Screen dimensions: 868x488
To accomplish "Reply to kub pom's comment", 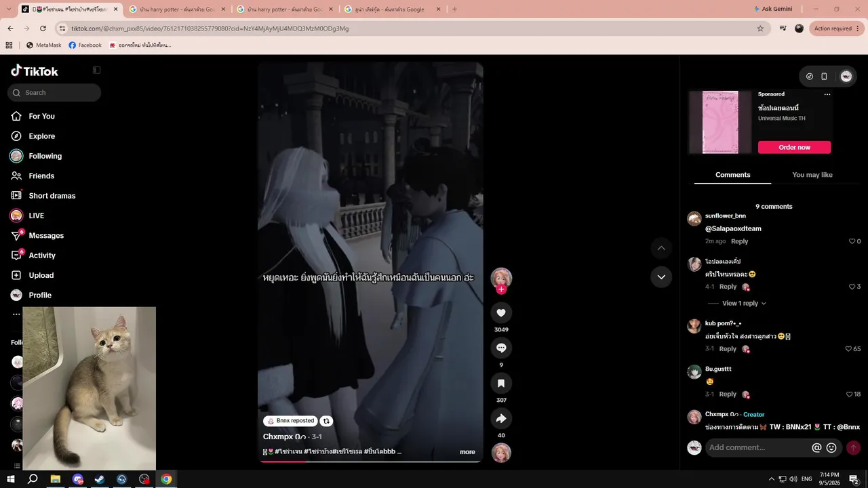I will pos(728,349).
